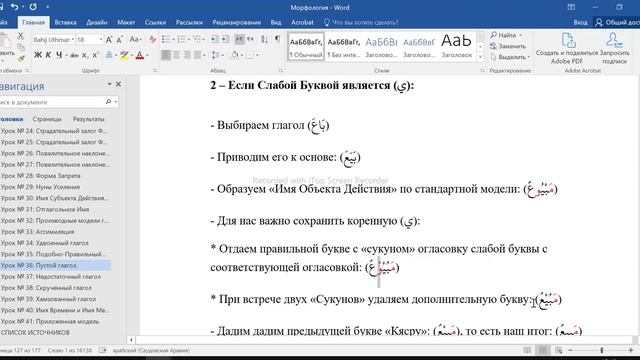The width and height of the screenshot is (640, 360).
Task: Click the Redo (repeat) icon
Action: point(33,7)
